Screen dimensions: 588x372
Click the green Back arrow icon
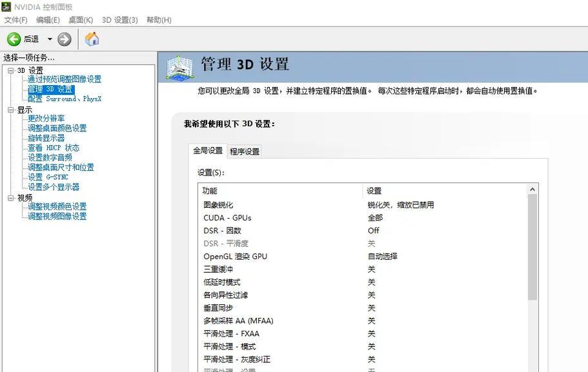[x=14, y=39]
